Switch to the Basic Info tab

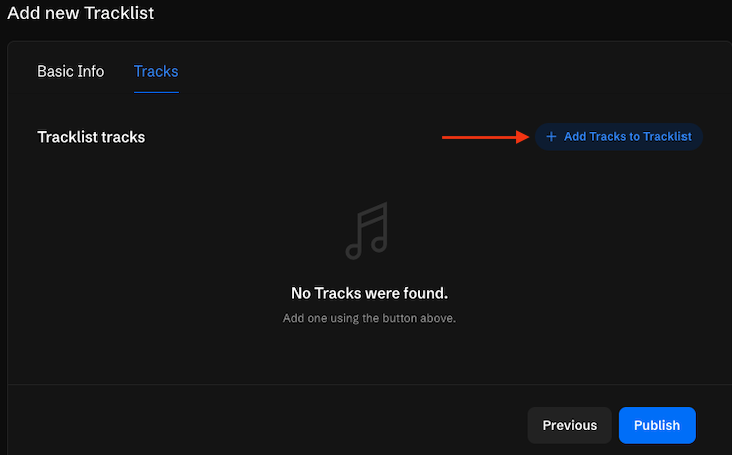(71, 72)
